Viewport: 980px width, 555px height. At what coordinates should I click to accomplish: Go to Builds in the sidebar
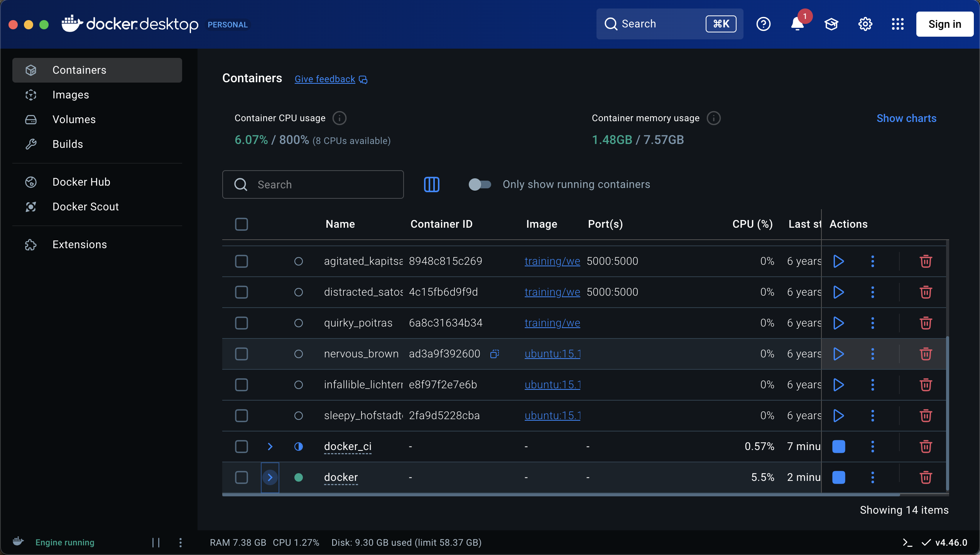click(x=97, y=144)
